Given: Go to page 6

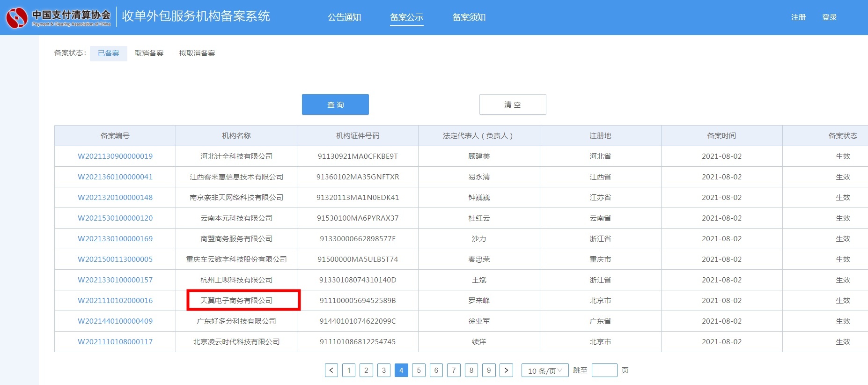Looking at the screenshot, I should tap(436, 370).
